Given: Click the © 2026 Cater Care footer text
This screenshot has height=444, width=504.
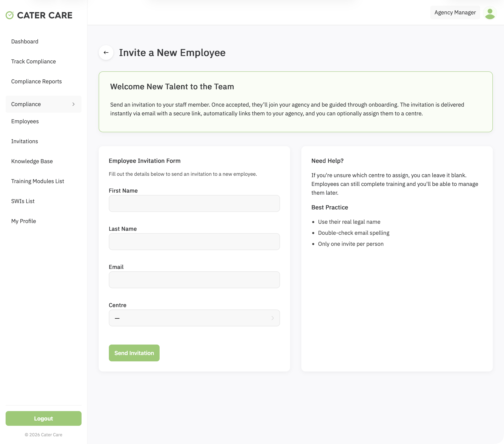Looking at the screenshot, I should click(x=43, y=435).
